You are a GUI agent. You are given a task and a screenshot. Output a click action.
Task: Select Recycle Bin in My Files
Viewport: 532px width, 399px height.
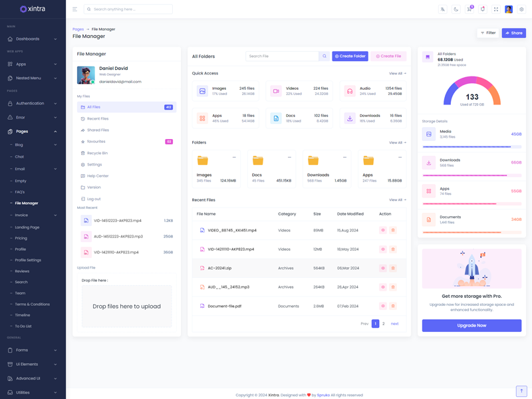[97, 153]
